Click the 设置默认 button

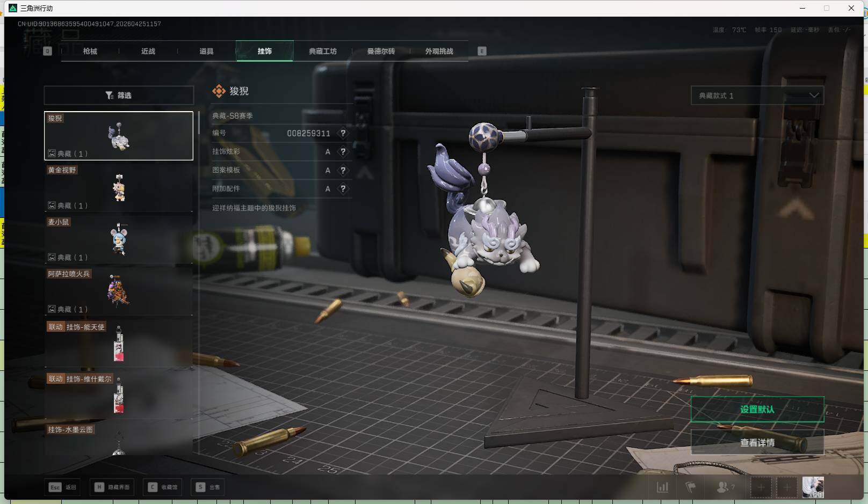click(757, 410)
